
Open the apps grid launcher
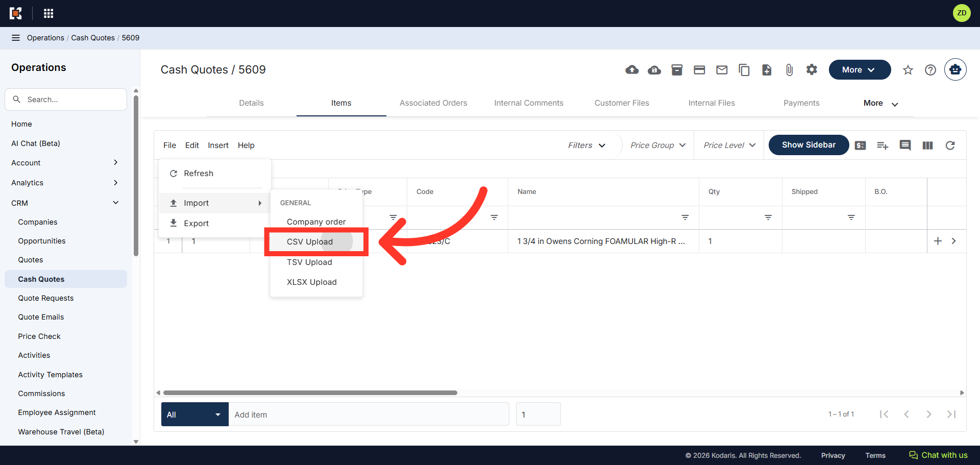point(48,13)
